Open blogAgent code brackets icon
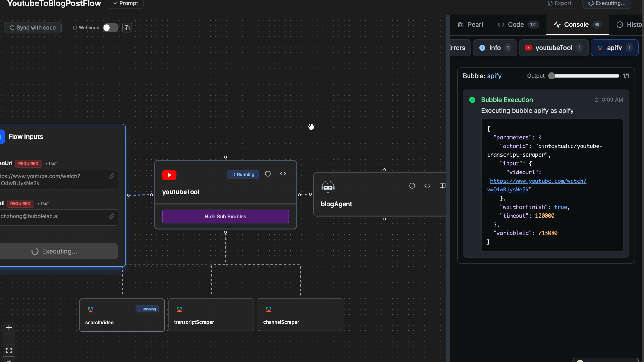Viewport: 644px width, 362px height. [427, 186]
